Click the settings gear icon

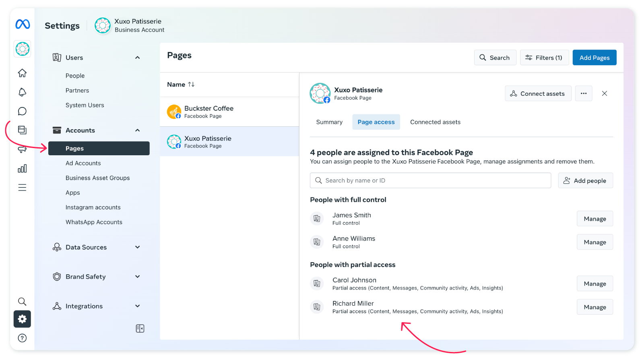(22, 319)
